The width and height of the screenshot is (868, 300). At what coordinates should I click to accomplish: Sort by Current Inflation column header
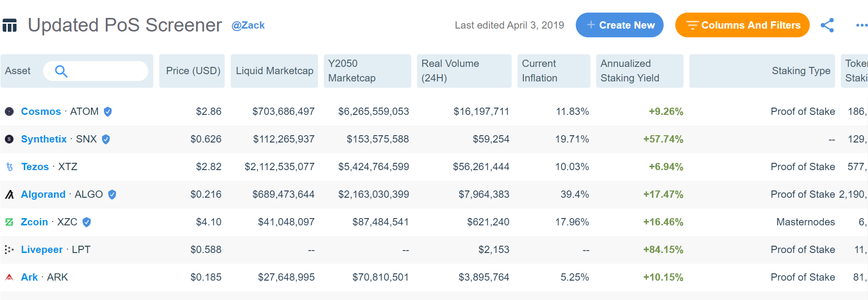point(554,71)
